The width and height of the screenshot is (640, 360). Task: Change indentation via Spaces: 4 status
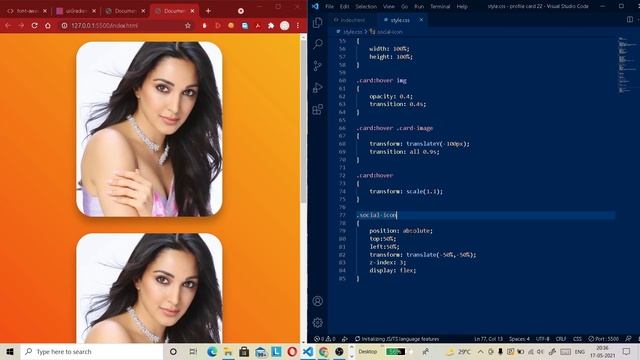(519, 339)
